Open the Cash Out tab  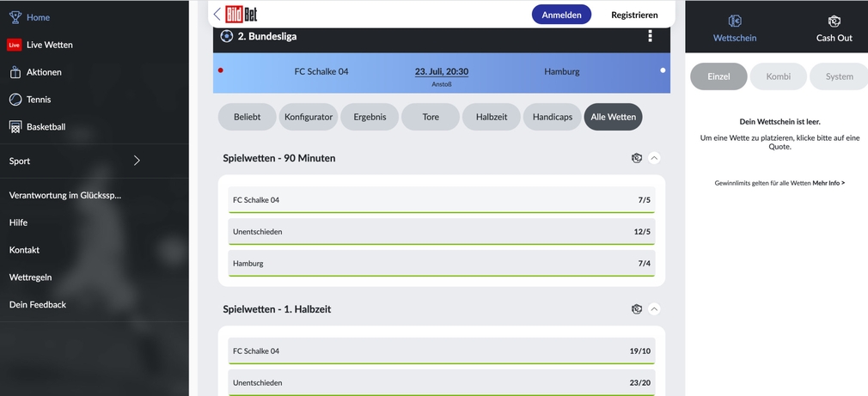(x=834, y=27)
